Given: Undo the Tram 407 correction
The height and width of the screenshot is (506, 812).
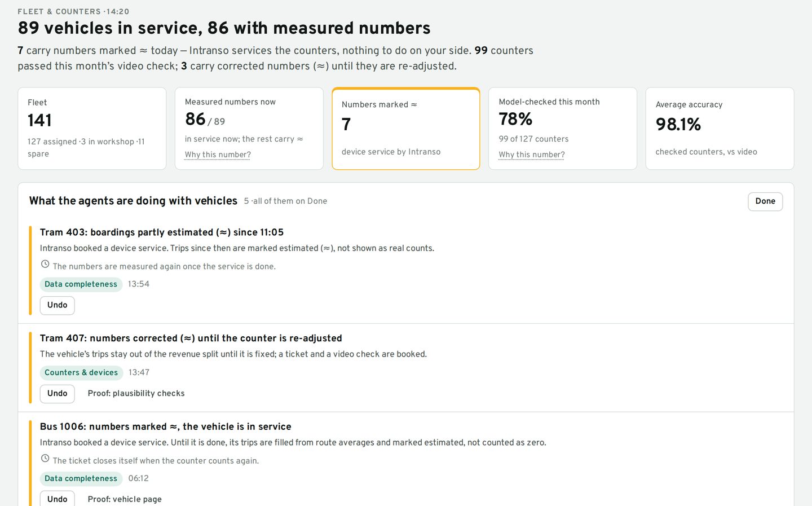Looking at the screenshot, I should coord(58,394).
